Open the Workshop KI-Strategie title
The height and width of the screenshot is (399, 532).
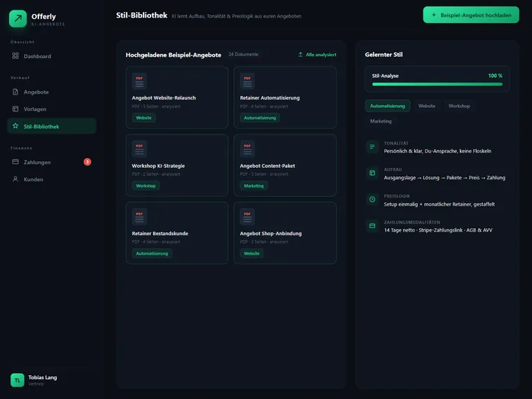tap(158, 166)
